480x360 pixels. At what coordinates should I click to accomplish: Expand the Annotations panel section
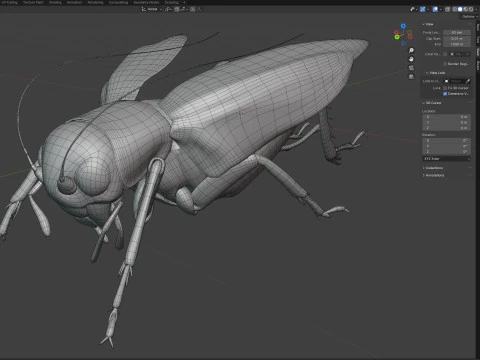click(434, 175)
